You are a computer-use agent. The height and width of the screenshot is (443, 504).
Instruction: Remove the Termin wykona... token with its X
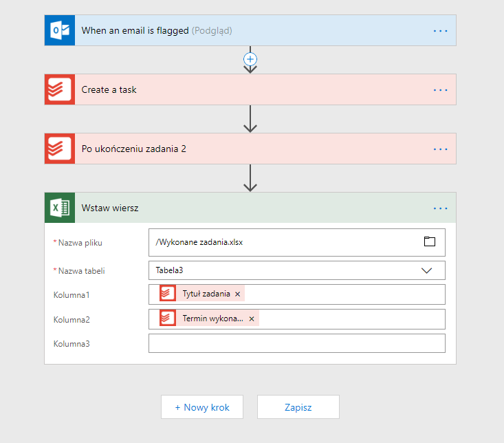tap(252, 318)
